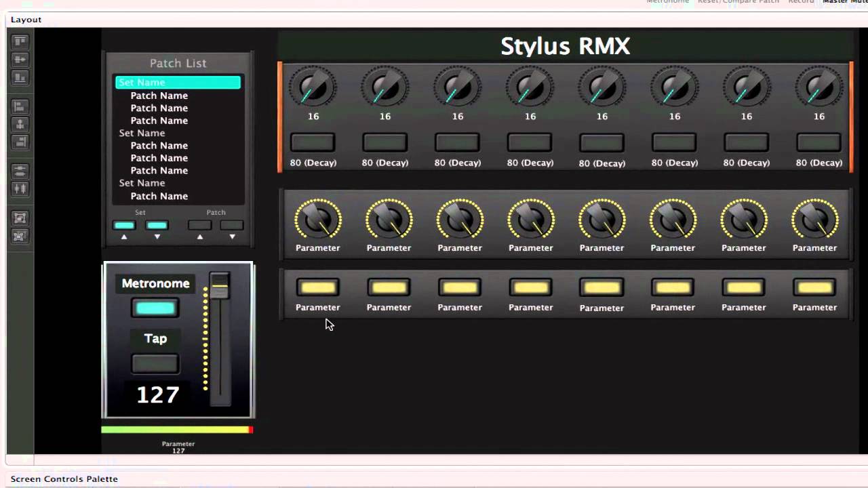Click the group objects layout icon

(x=20, y=218)
